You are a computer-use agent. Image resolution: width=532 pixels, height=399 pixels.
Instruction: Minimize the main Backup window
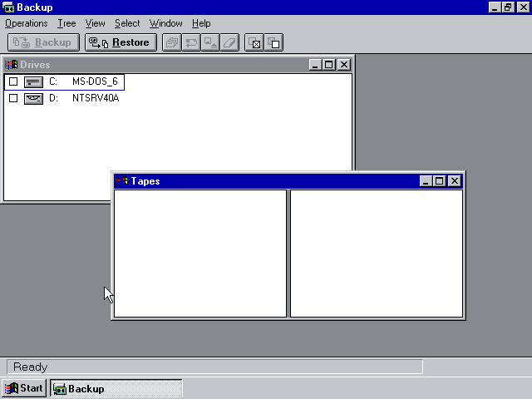495,7
